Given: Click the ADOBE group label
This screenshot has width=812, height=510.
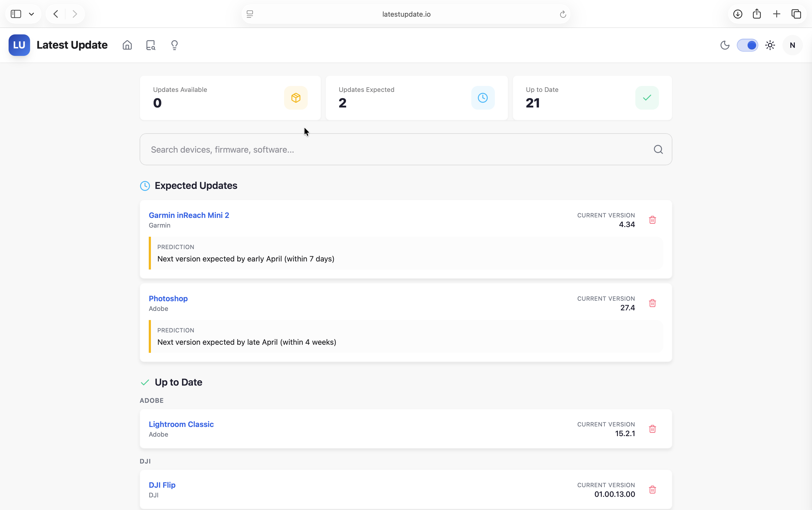Looking at the screenshot, I should coord(152,400).
